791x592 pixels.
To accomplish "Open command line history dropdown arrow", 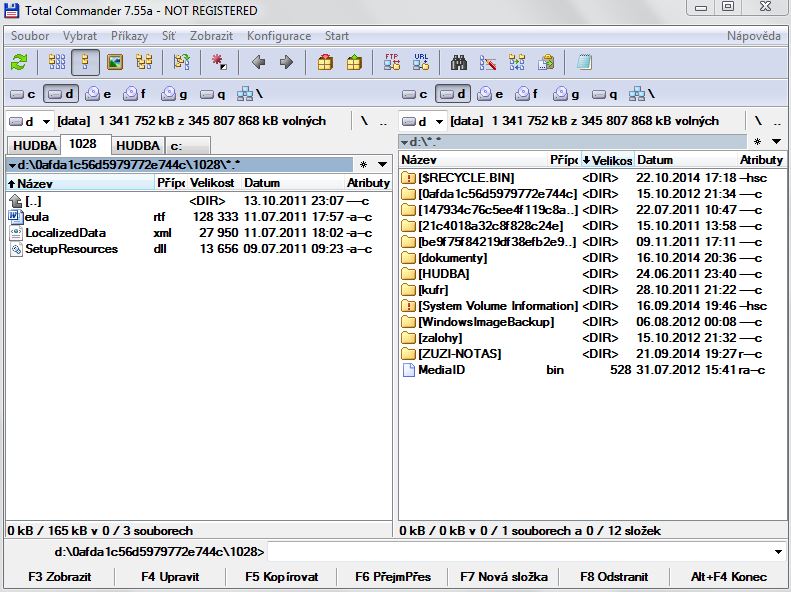I will click(x=778, y=552).
